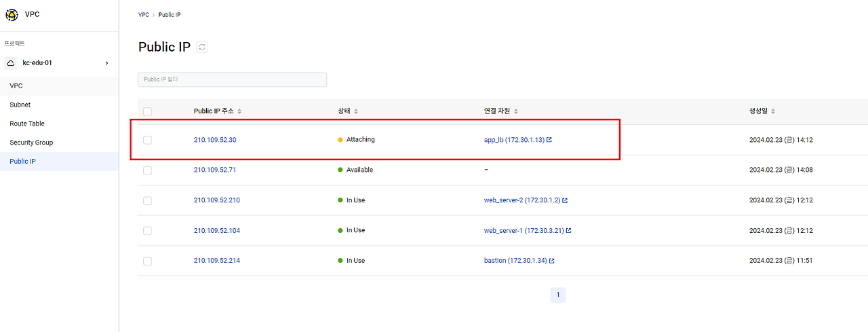868x332 pixels.
Task: Sort by 생성일 column arrows
Action: [773, 111]
